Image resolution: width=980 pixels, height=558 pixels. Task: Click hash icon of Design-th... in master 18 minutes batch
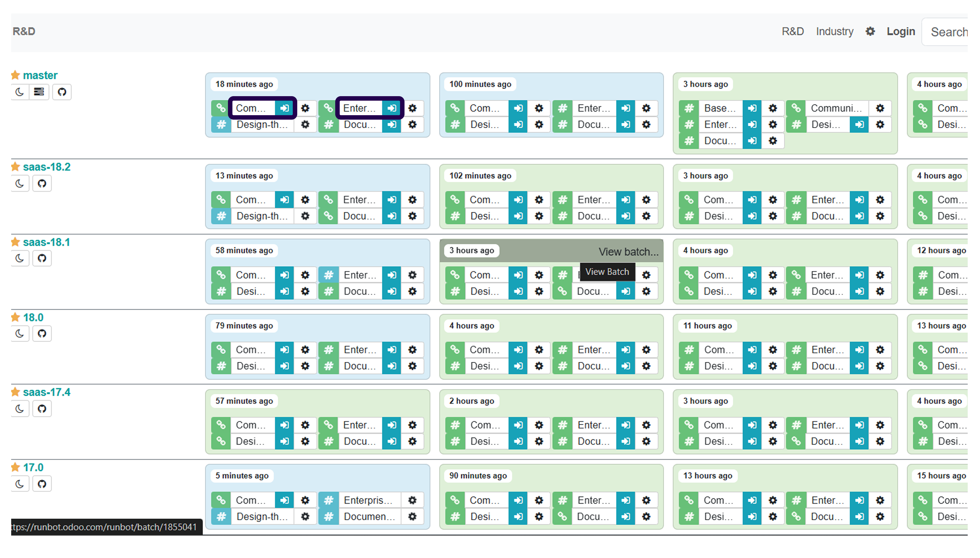pyautogui.click(x=221, y=125)
